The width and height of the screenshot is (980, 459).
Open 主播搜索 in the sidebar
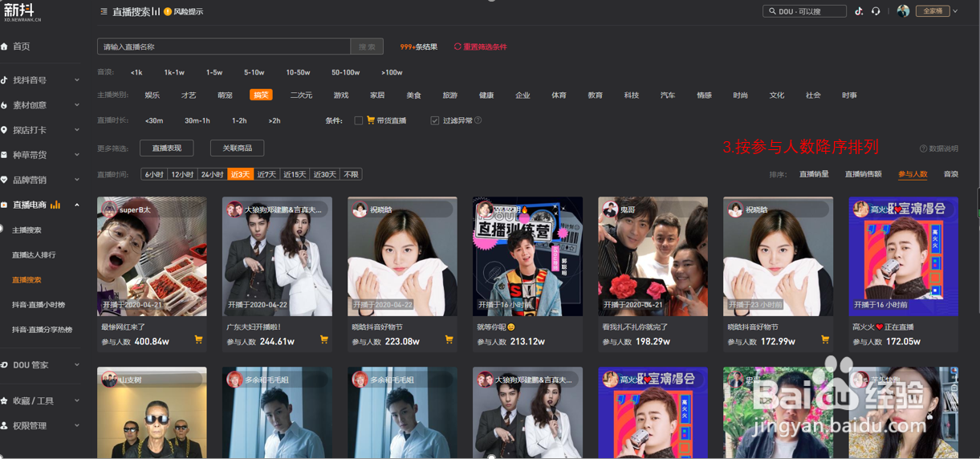pos(26,230)
